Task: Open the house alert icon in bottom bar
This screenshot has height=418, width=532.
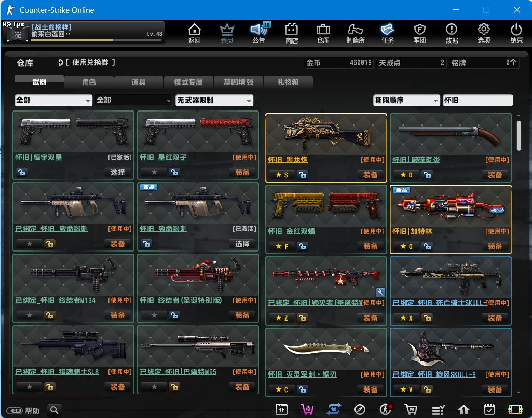Action: [463, 410]
